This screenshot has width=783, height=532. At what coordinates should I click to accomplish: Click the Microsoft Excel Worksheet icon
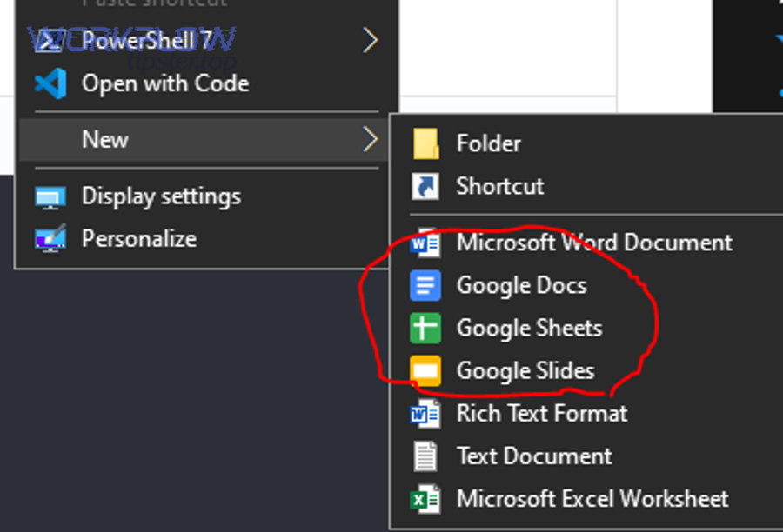[x=425, y=499]
